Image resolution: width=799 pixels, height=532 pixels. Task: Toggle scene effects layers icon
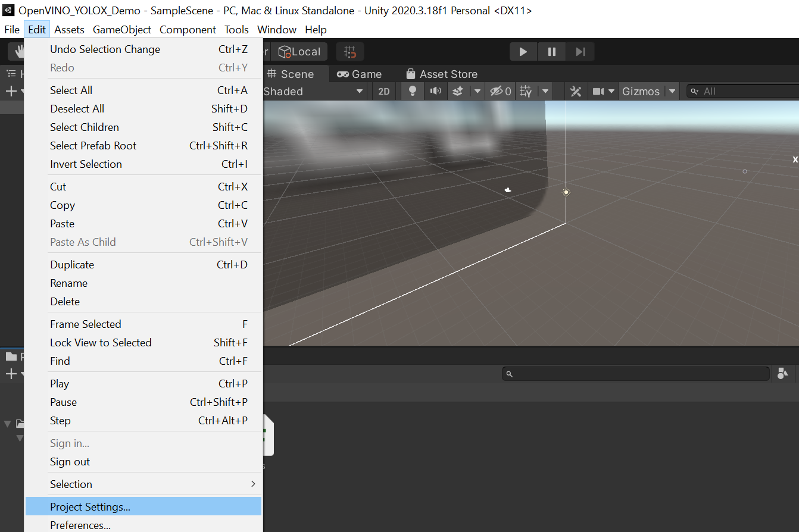457,91
